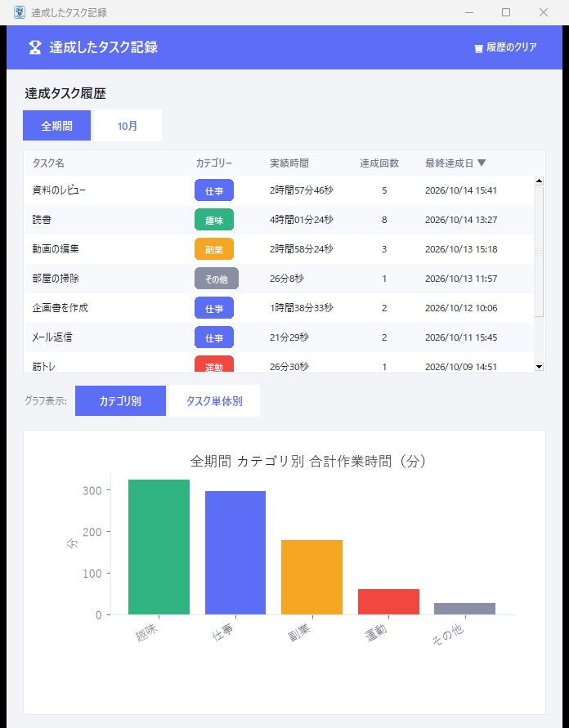This screenshot has height=728, width=569.
Task: Click the gray その他 category badge
Action: (217, 279)
